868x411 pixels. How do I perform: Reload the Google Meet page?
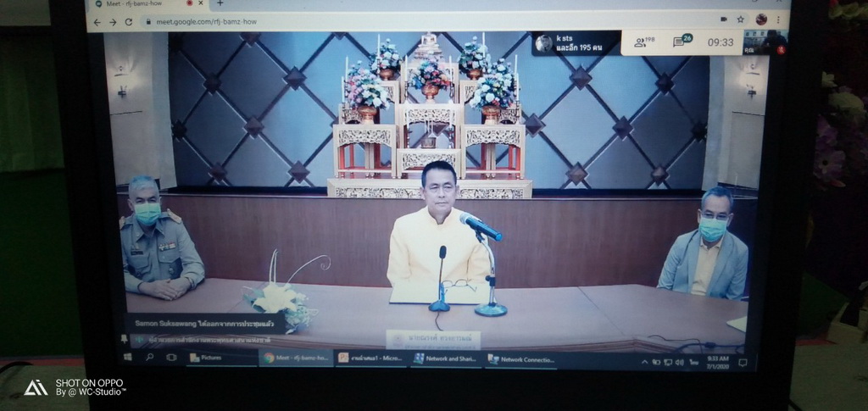[x=129, y=21]
